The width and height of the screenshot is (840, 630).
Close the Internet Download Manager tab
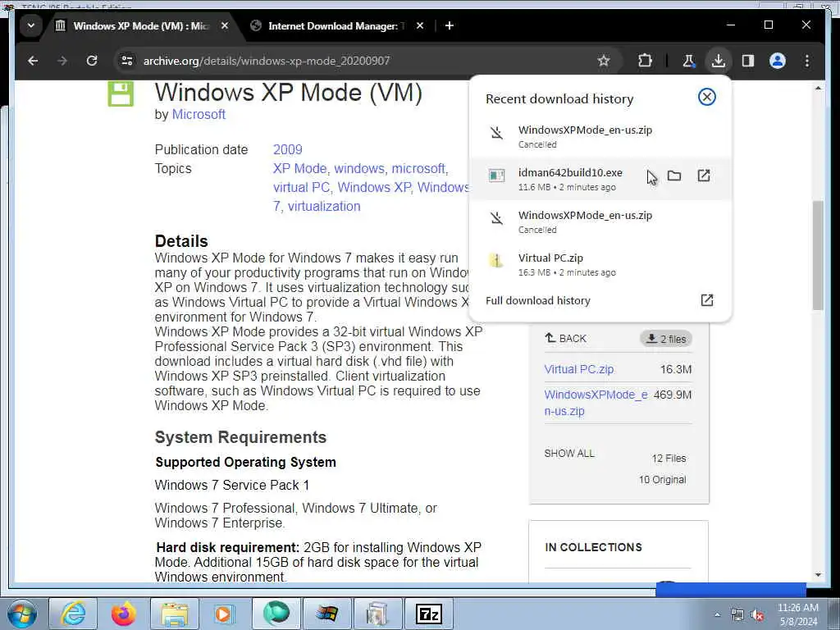click(420, 25)
